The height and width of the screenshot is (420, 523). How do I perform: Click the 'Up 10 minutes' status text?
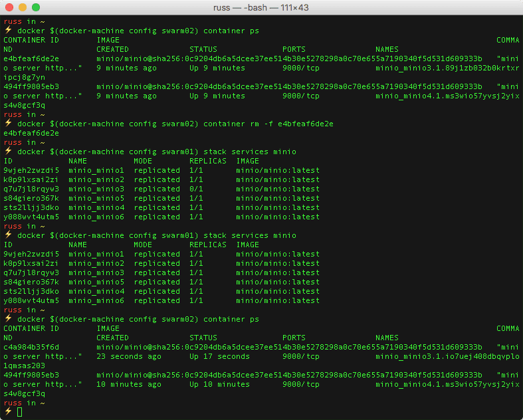219,384
